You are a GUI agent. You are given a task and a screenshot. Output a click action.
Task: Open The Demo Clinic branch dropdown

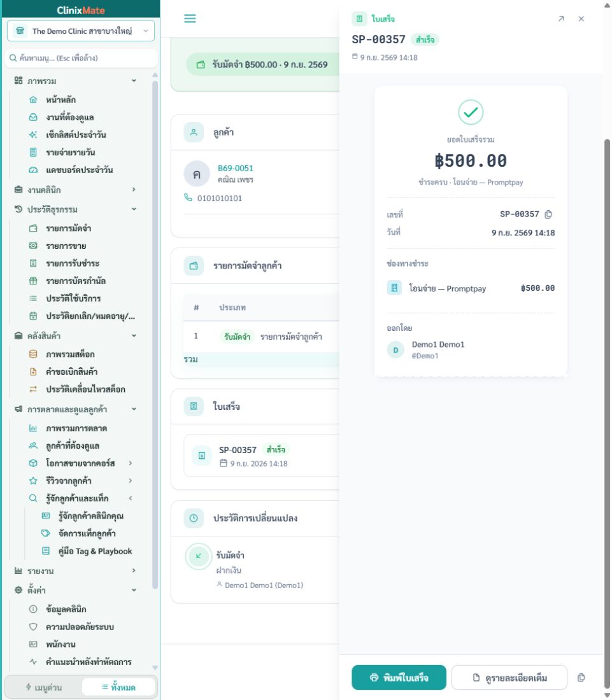coord(81,31)
